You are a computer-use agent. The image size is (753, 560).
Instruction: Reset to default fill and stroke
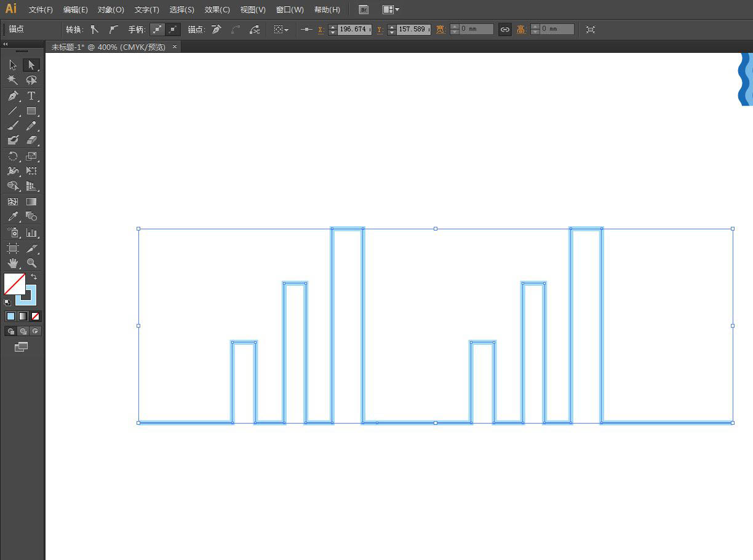coord(7,302)
